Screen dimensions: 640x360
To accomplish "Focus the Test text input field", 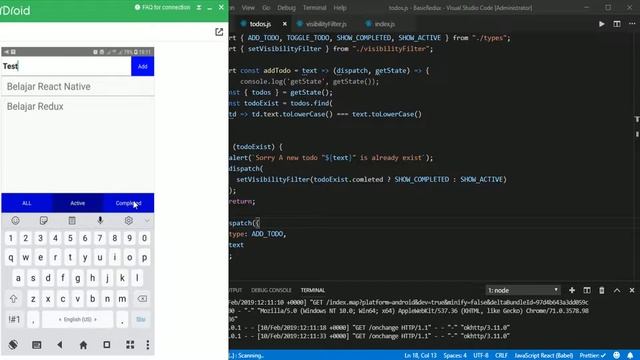I will pos(66,66).
